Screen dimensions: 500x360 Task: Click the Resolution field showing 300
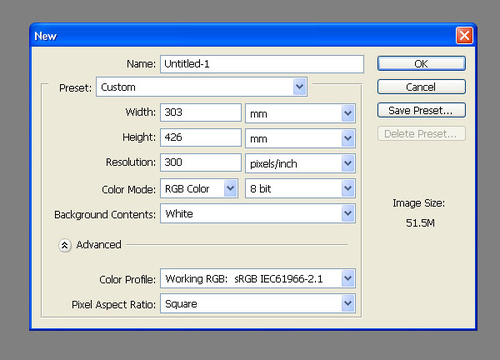(x=201, y=162)
